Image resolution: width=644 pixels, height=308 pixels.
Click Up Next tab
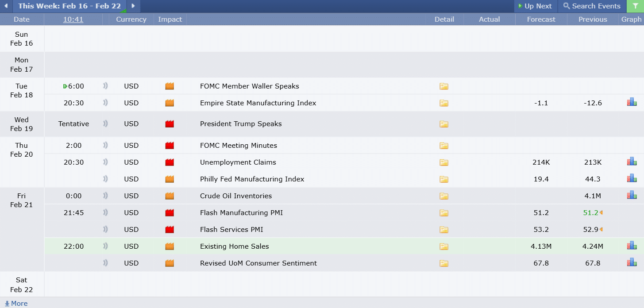535,6
